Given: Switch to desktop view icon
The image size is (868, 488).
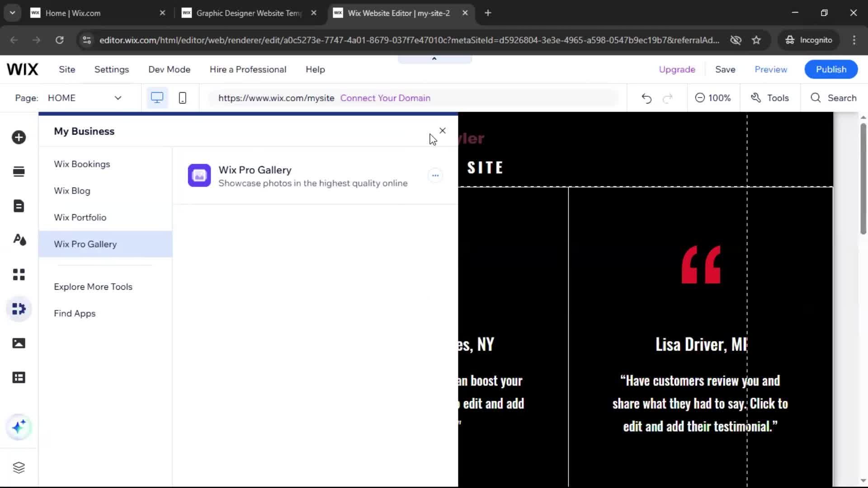Looking at the screenshot, I should coord(157,98).
